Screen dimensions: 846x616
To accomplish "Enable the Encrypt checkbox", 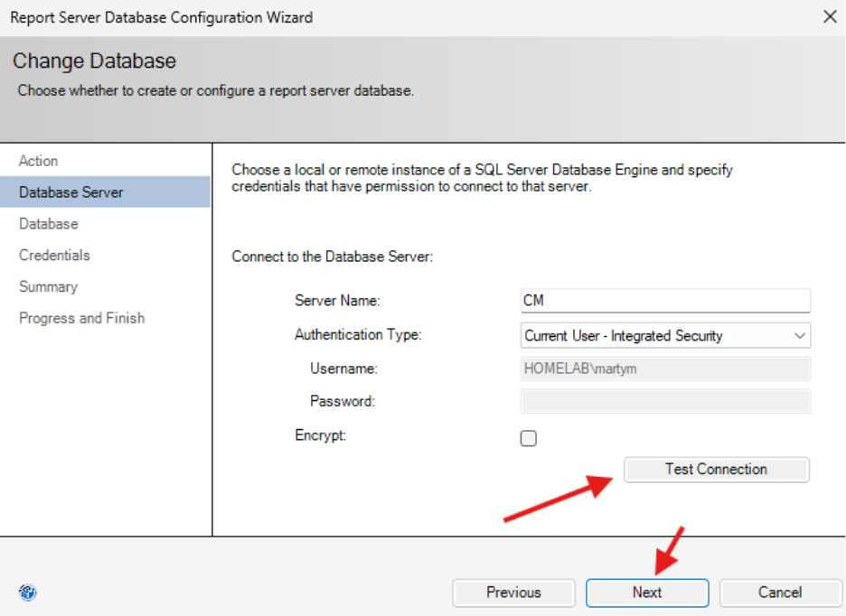I will 529,438.
